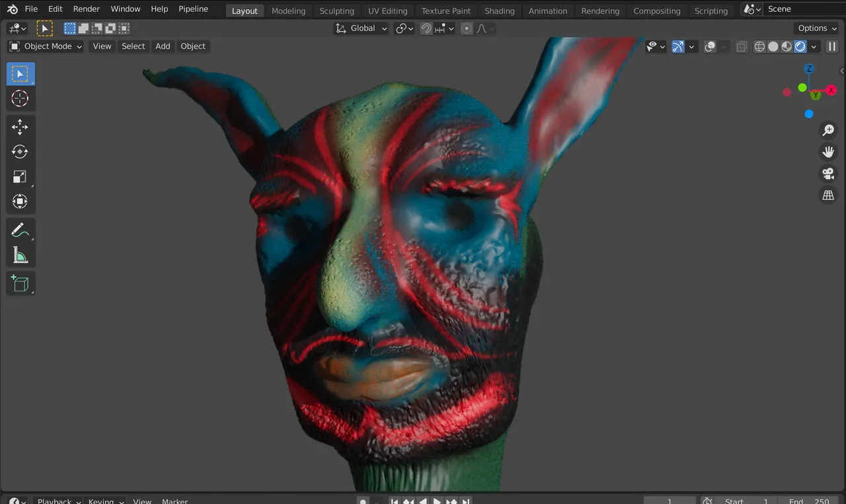Open proportional falloff curve dropdown
Image resolution: width=846 pixels, height=504 pixels.
pyautogui.click(x=485, y=28)
